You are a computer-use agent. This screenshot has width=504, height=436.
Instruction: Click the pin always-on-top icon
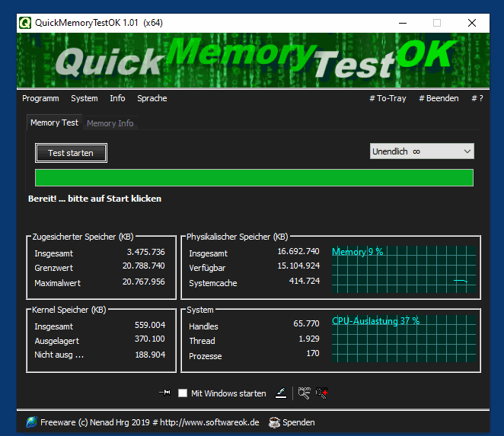coord(165,393)
